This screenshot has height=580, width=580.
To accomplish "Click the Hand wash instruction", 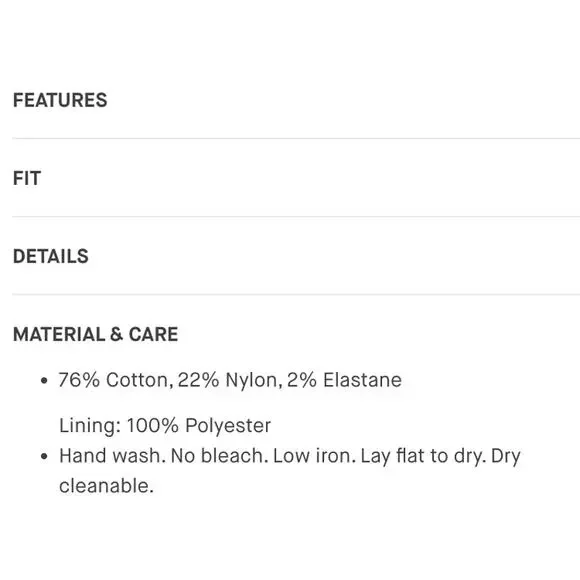I will tap(112, 456).
